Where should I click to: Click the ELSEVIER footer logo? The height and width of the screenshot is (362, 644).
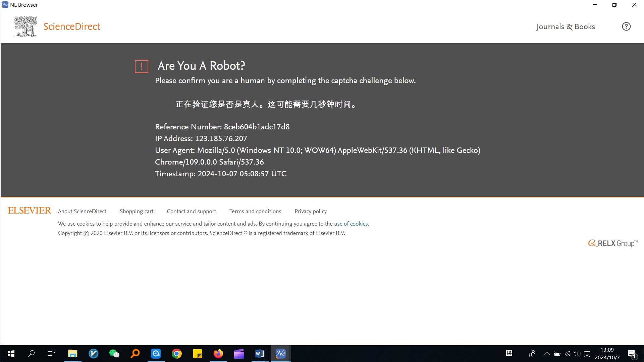coord(30,210)
